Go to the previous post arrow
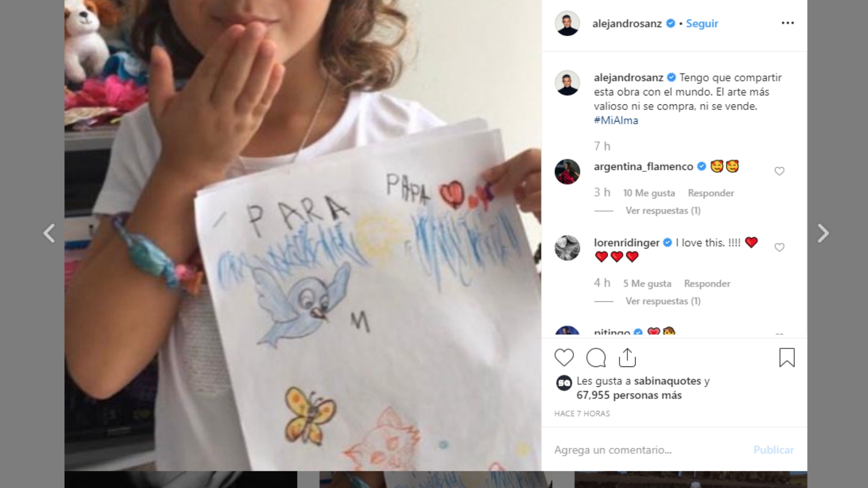This screenshot has width=868, height=488. (x=49, y=233)
